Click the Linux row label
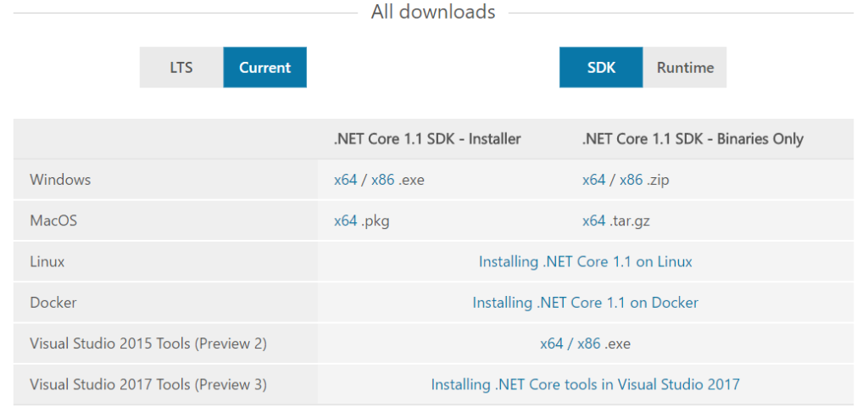 tap(47, 261)
